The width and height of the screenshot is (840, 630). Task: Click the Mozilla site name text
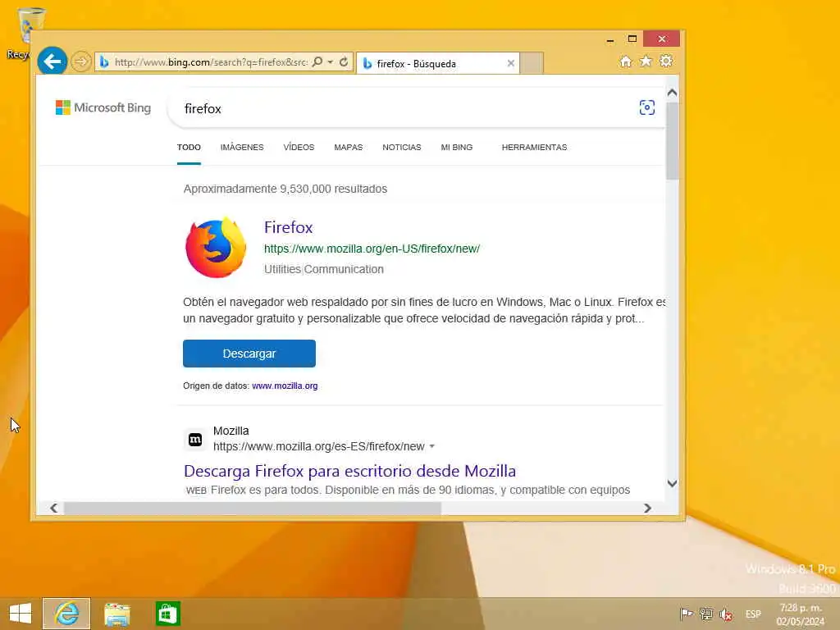(x=231, y=431)
